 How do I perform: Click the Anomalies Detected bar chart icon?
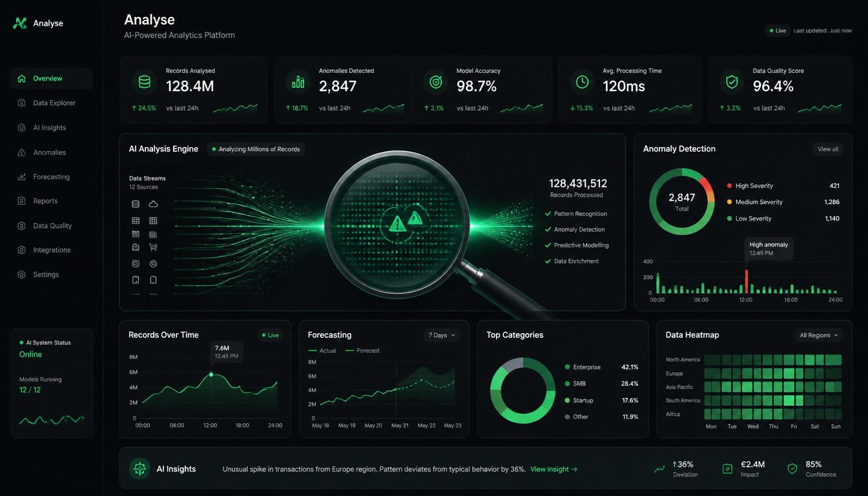point(298,82)
